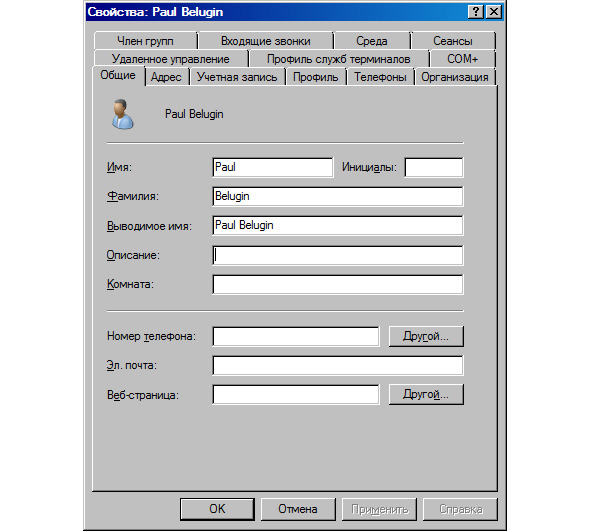Click into the Эл. почта field
The image size is (591, 531).
tap(338, 365)
